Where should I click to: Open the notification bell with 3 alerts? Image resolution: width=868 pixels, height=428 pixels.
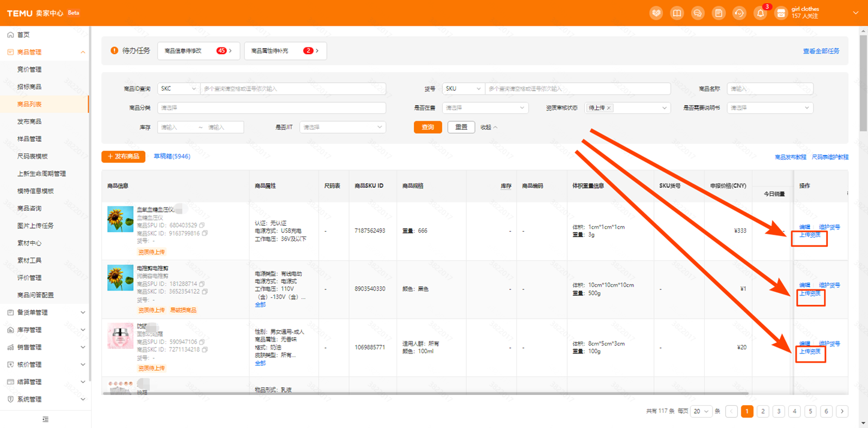click(760, 13)
